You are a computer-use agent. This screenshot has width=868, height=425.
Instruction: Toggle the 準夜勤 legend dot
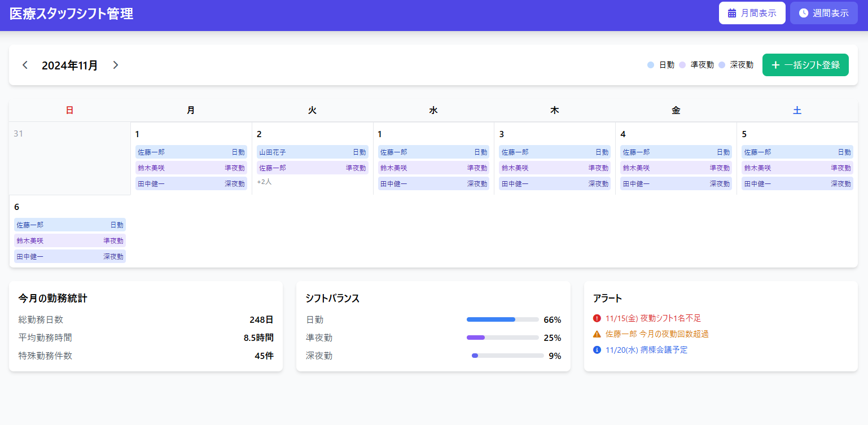pos(682,65)
